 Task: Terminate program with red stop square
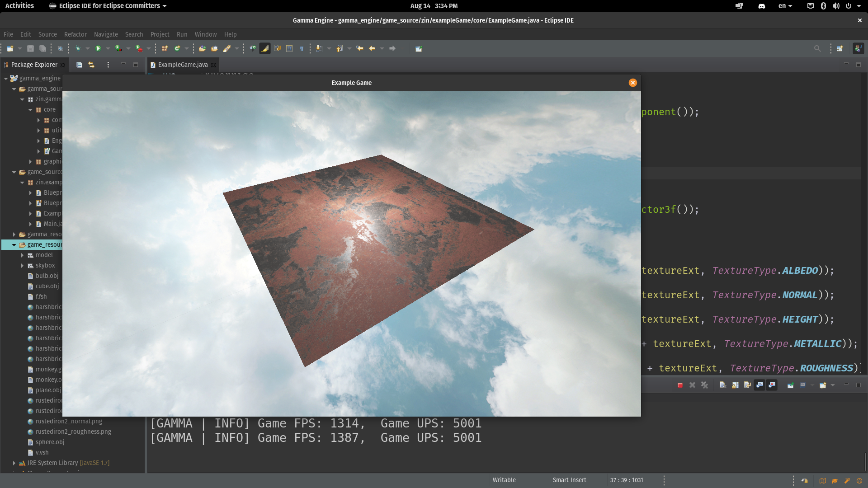[x=680, y=385]
